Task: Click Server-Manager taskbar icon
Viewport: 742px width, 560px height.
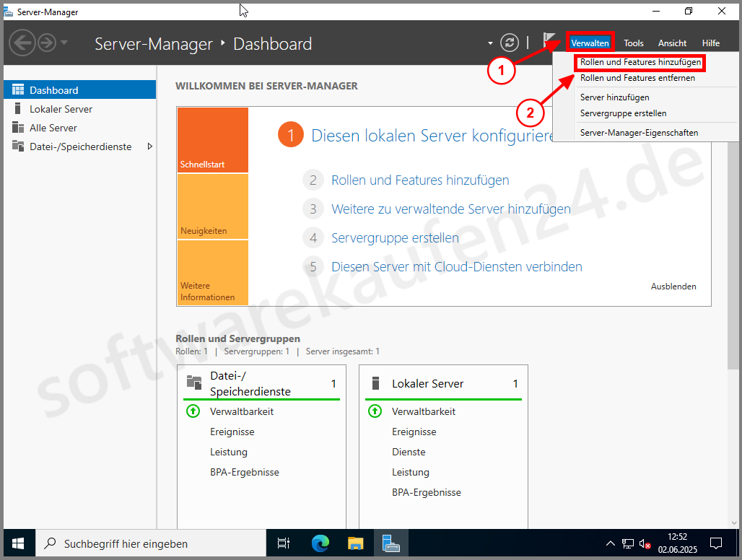Action: 391,544
